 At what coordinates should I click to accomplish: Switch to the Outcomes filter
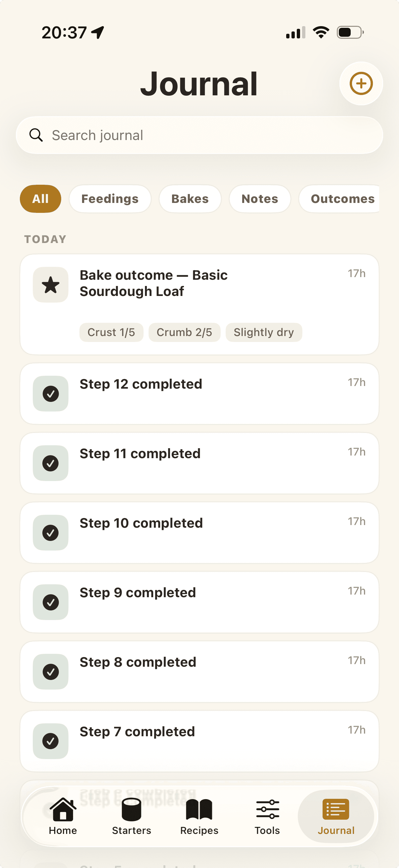(x=340, y=199)
